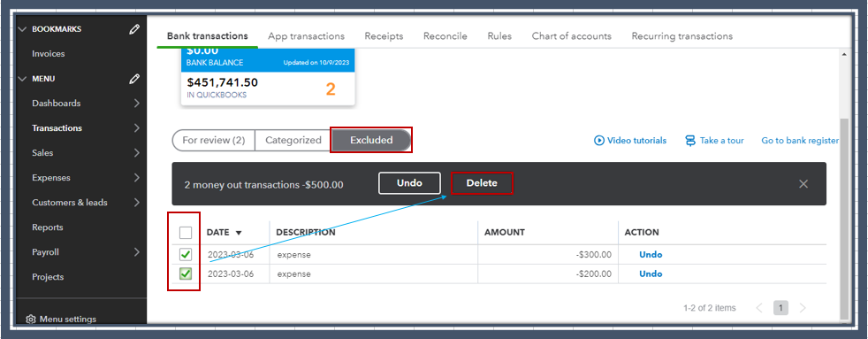Viewport: 868px width, 339px height.
Task: Select the For review (2) filter
Action: pos(214,141)
